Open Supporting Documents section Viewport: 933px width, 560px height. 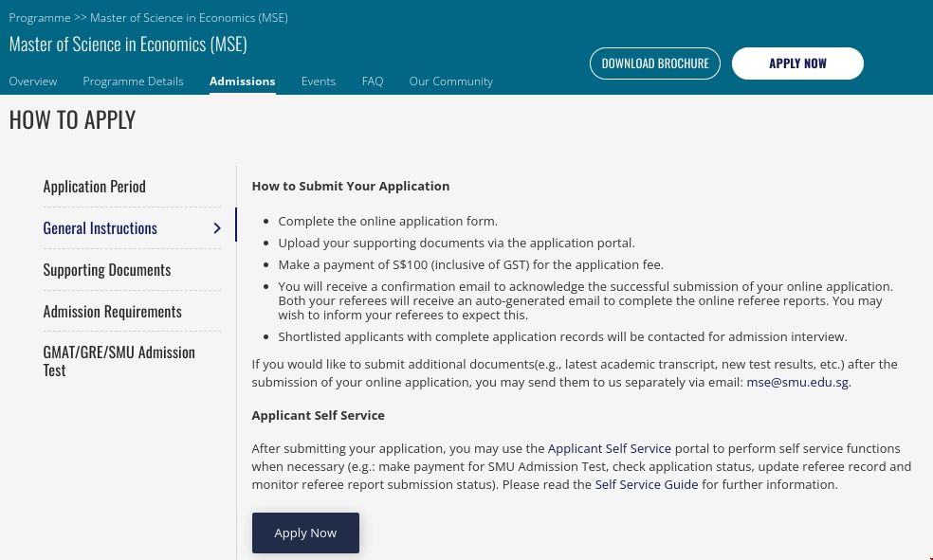107,270
